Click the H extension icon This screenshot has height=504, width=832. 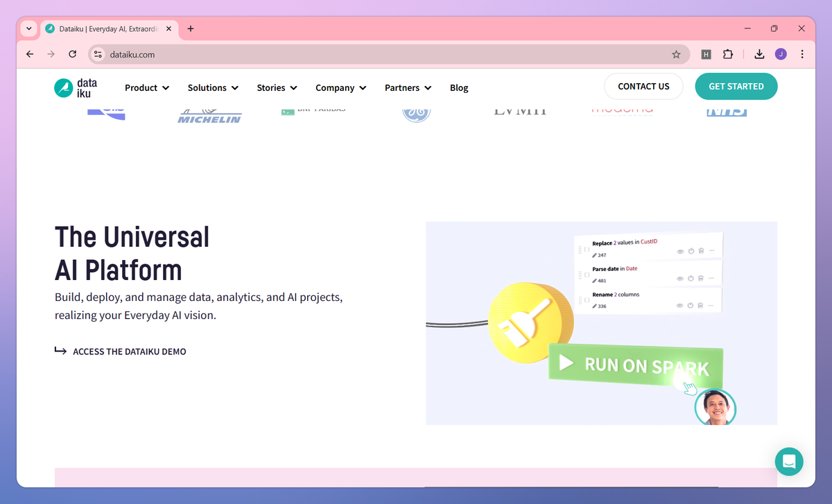tap(706, 53)
